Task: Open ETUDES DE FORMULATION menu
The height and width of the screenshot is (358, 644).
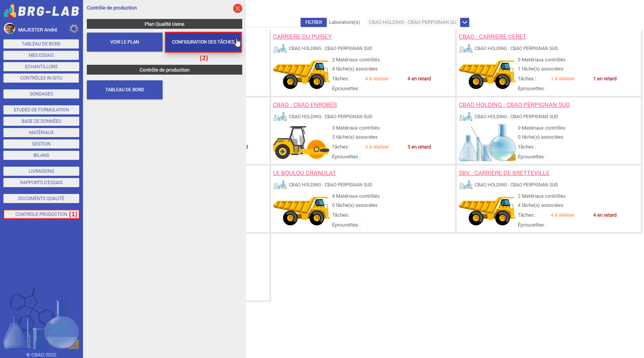Action: coord(41,110)
